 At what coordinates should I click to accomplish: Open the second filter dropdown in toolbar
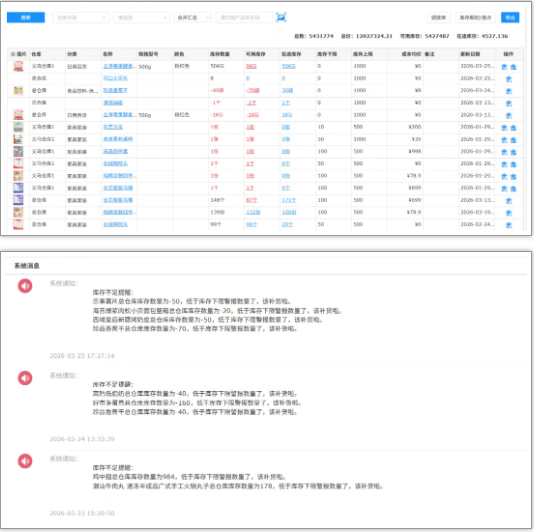point(141,17)
